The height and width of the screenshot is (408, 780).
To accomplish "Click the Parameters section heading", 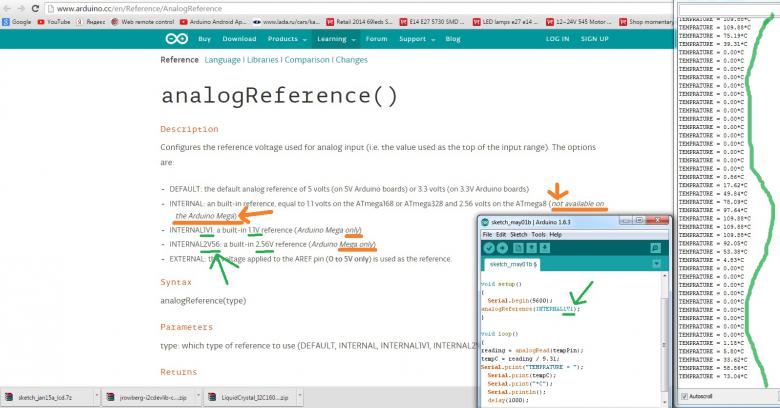I will point(187,327).
